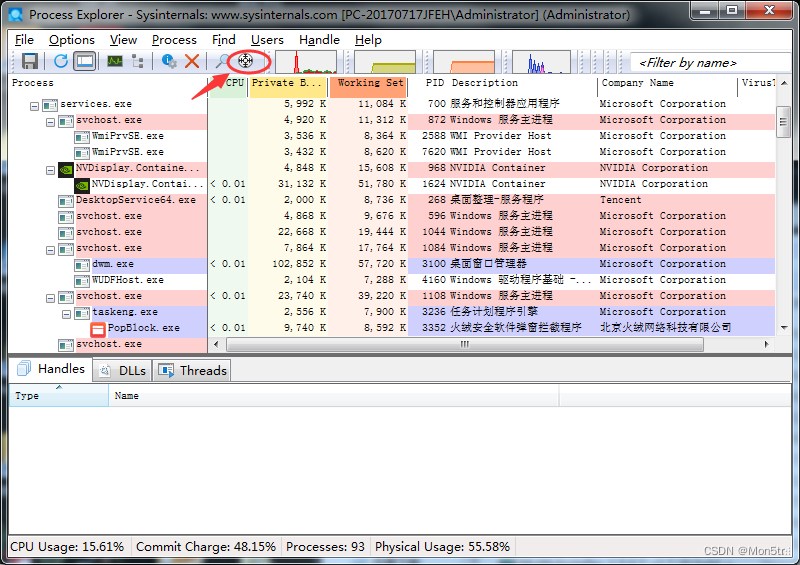Screen dimensions: 800x565
Task: Click Commit Charge in the status bar
Action: coord(206,547)
